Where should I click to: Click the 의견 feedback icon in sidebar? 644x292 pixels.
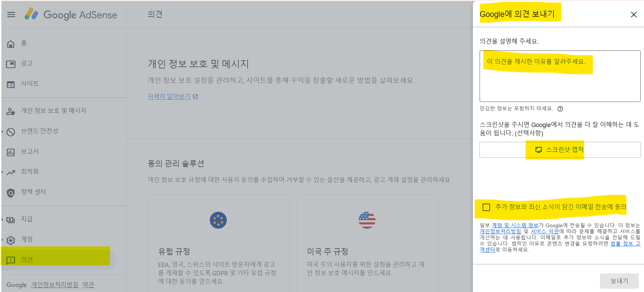point(11,260)
